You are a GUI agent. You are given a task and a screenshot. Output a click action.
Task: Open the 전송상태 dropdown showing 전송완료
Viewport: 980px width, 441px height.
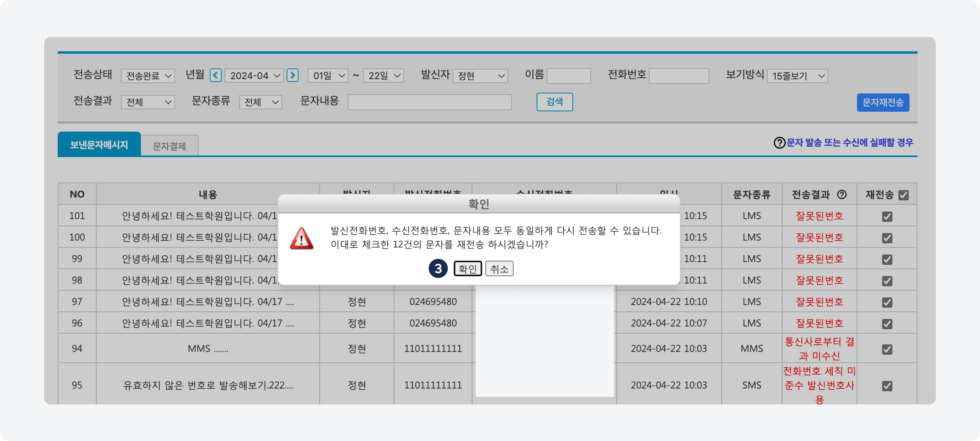[148, 76]
